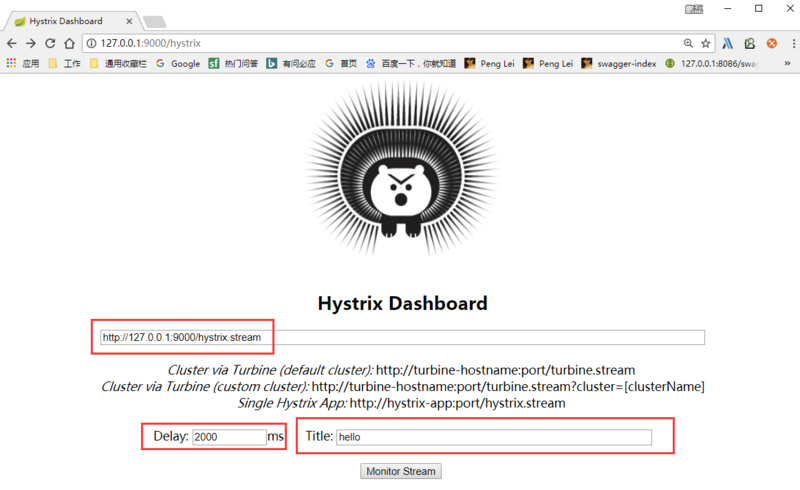The width and height of the screenshot is (800, 490).
Task: Close the Hystrix Dashboard tab
Action: tap(129, 21)
